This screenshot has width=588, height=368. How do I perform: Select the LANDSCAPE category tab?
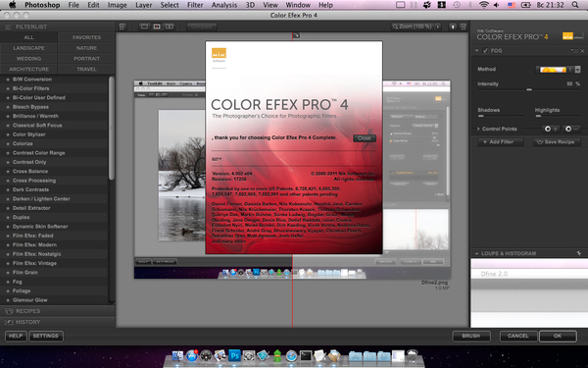28,48
